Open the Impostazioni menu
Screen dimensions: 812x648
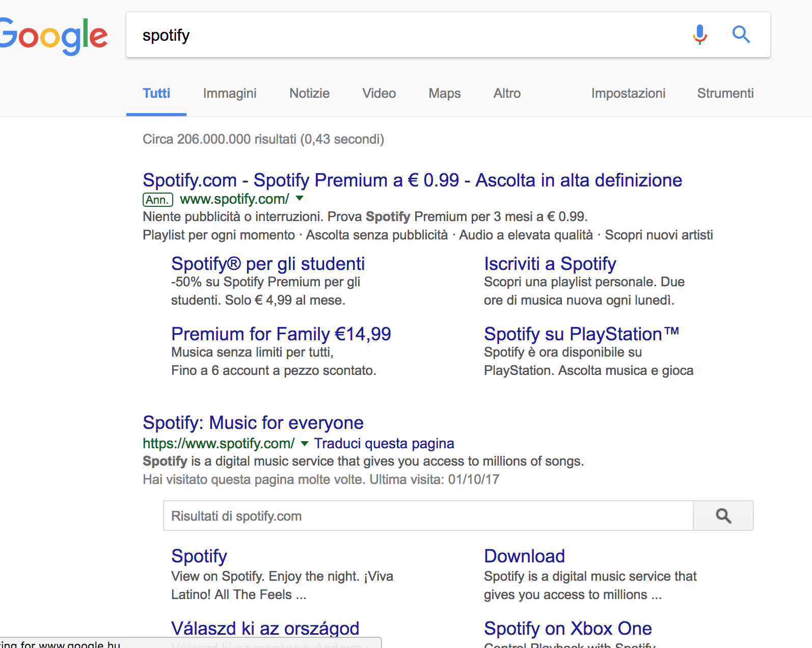tap(628, 93)
